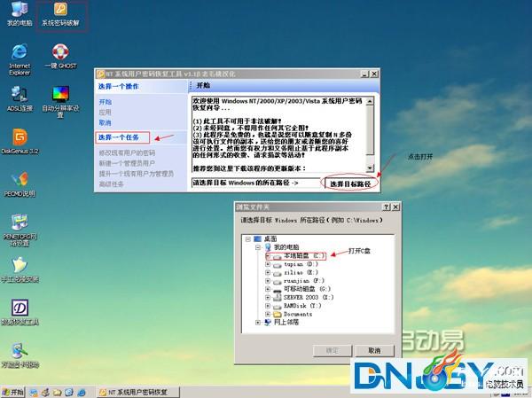The image size is (532, 398).
Task: Click the 开始 item in the operation panel
Action: click(x=106, y=102)
